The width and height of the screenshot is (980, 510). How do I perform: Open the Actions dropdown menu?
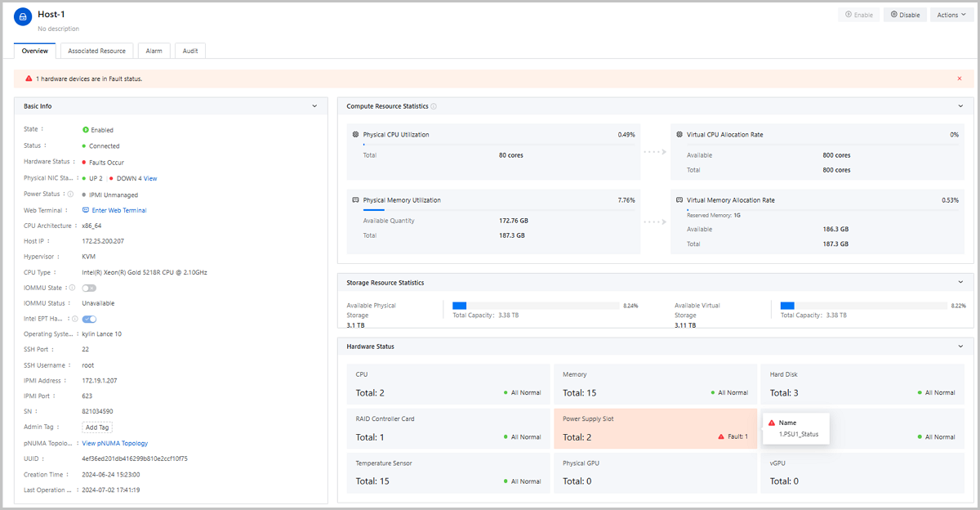pos(951,15)
